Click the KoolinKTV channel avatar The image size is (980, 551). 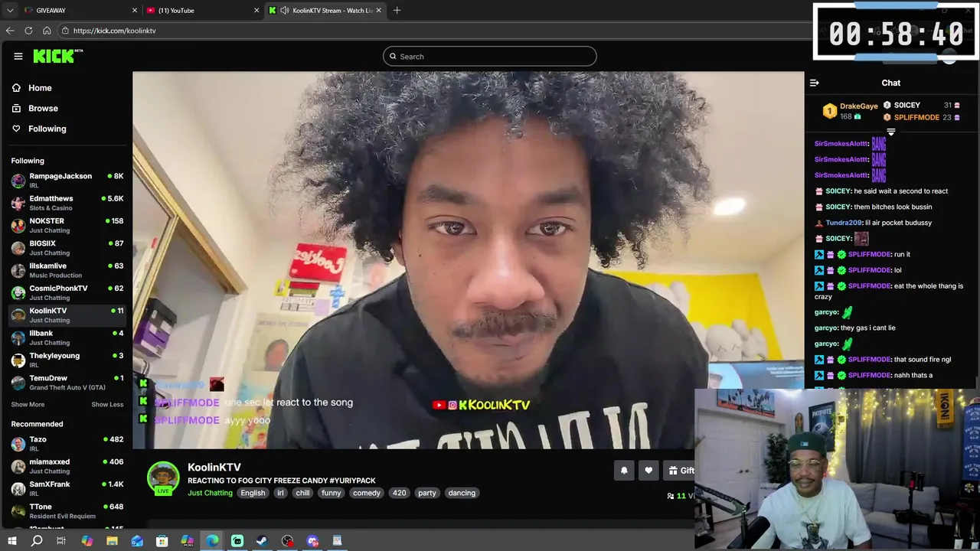click(x=163, y=478)
